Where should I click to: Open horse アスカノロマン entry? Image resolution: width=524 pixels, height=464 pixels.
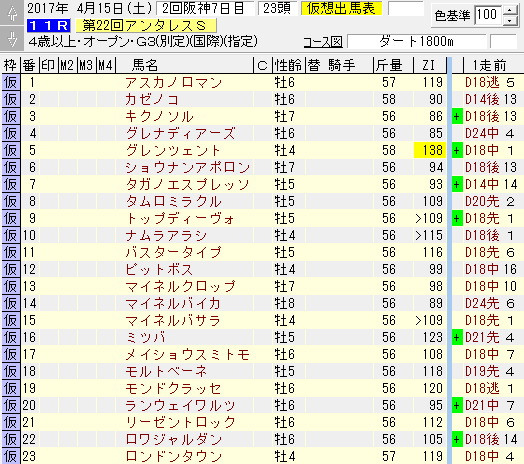coord(174,83)
